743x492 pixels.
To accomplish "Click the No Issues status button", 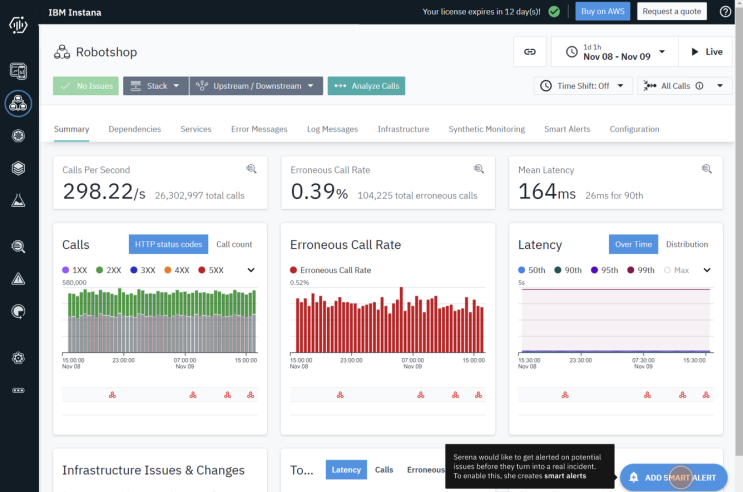I will click(x=86, y=86).
